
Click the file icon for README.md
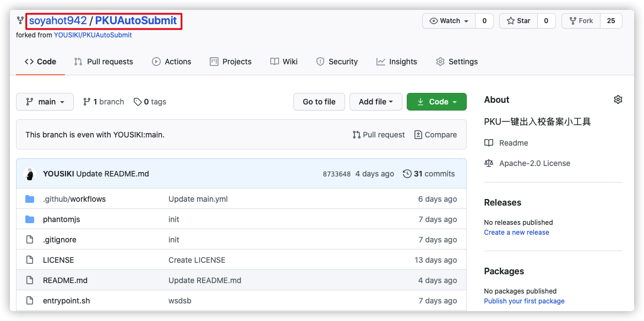[30, 280]
